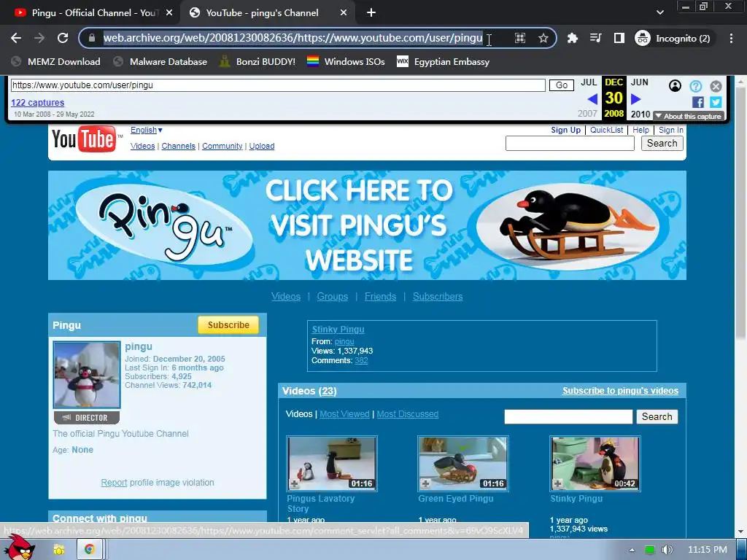This screenshot has height=560, width=747.
Task: Share capture on Twitter icon
Action: point(716,102)
